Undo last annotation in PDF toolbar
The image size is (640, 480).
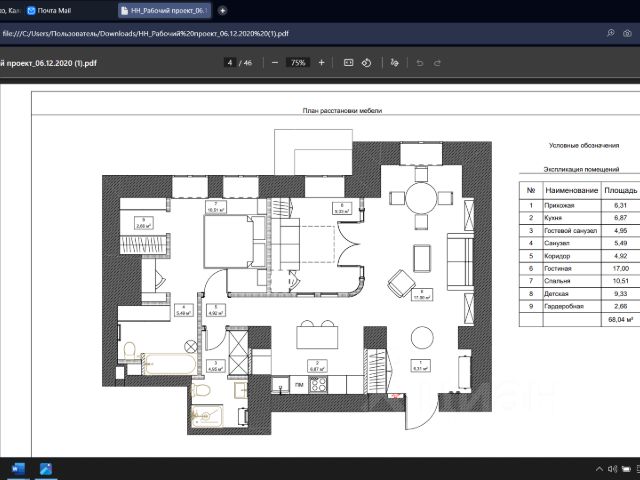tap(420, 63)
